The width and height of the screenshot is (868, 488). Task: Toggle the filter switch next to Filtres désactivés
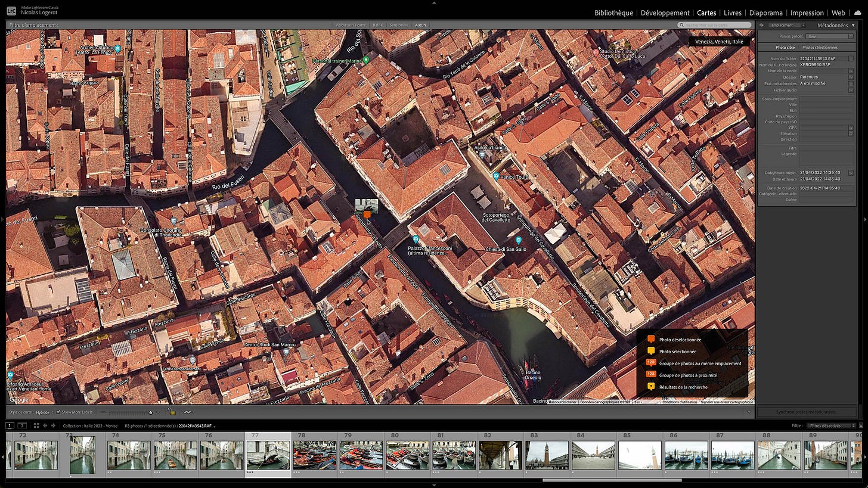861,425
